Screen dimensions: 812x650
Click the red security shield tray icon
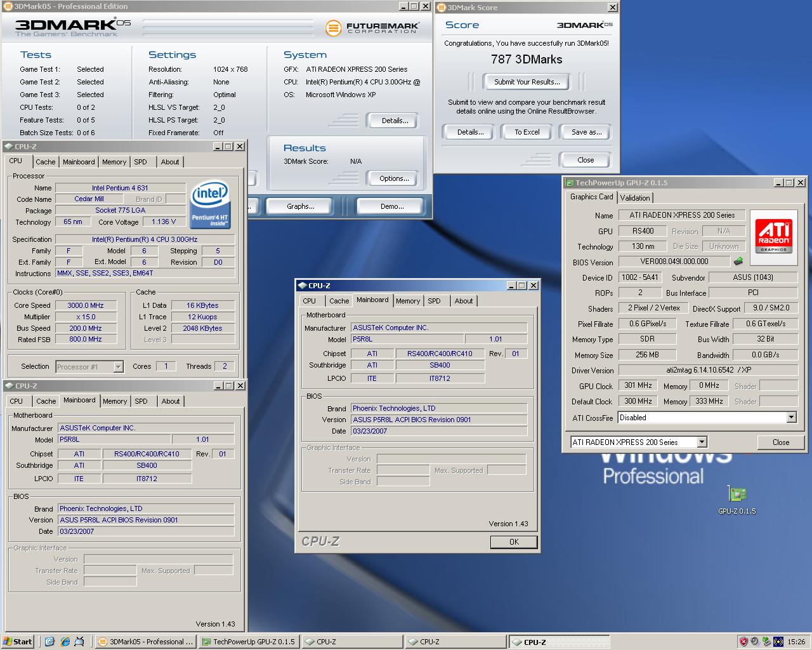click(743, 642)
